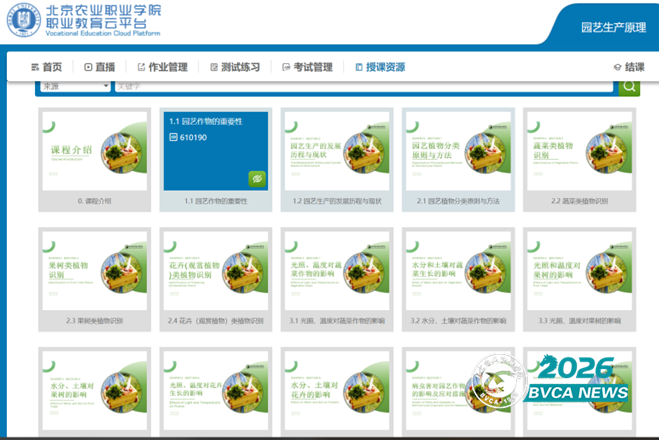The height and width of the screenshot is (440, 659).
Task: Click the 610190 view count on card 1.1
Action: point(193,137)
